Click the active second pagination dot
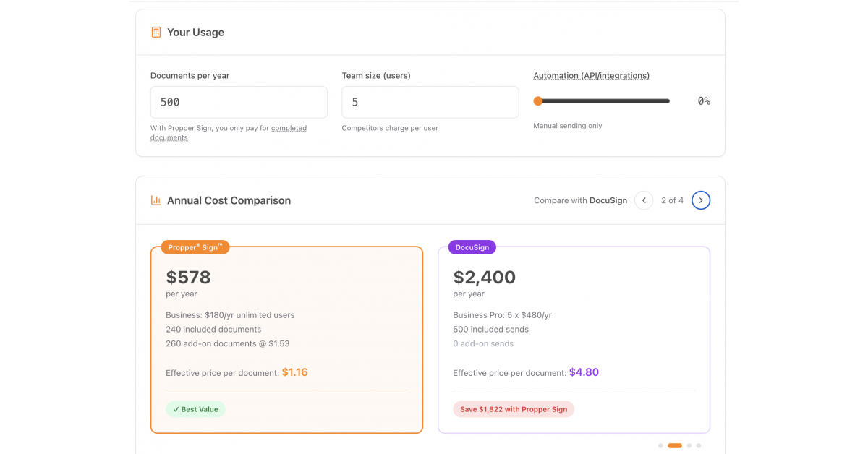Viewport: 868px width, 454px height. click(x=675, y=445)
